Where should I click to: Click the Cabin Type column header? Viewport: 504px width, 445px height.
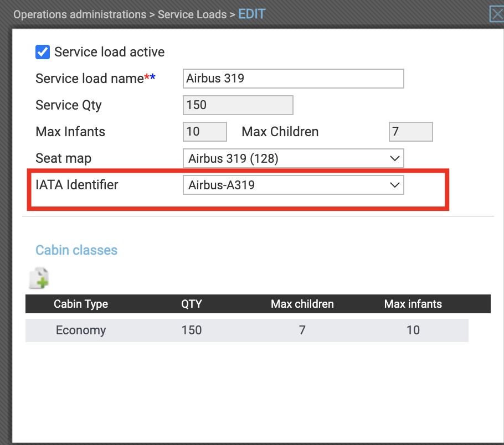[81, 304]
